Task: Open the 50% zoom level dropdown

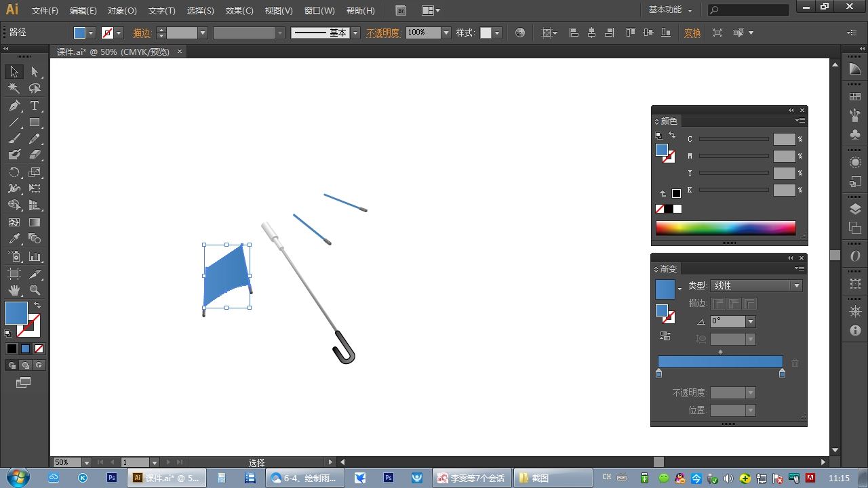Action: [86, 462]
